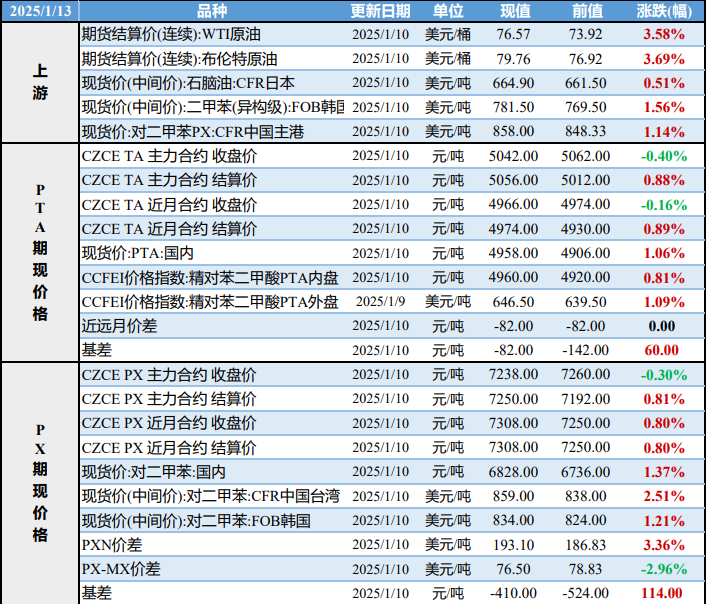
Task: Select the 近远月价差 row name
Action: coord(119,326)
